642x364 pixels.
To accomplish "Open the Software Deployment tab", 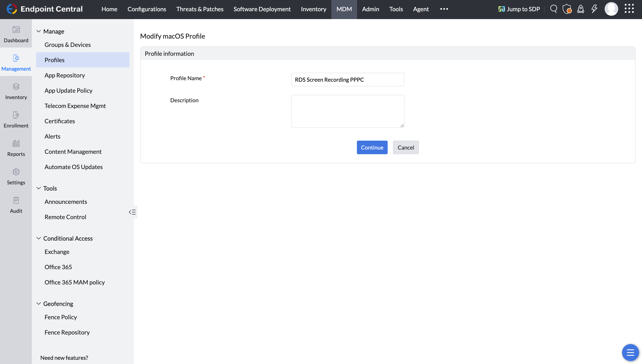I will (x=262, y=9).
